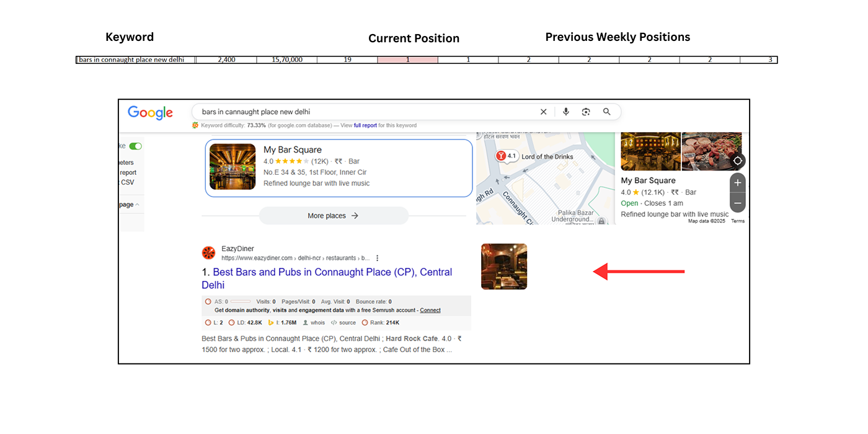Image resolution: width=868 pixels, height=434 pixels.
Task: Click the magnifying glass search icon
Action: [606, 112]
